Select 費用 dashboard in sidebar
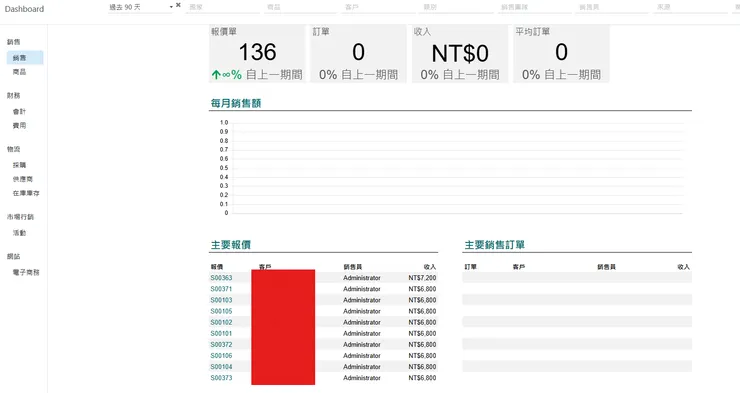Screen dimensions: 740x393 (19, 125)
